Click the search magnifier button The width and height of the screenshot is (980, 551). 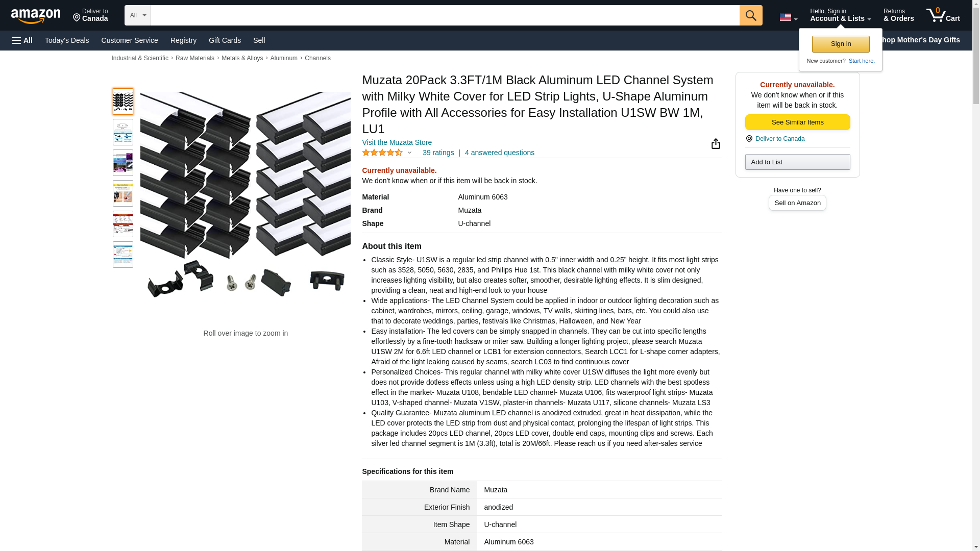(x=750, y=15)
